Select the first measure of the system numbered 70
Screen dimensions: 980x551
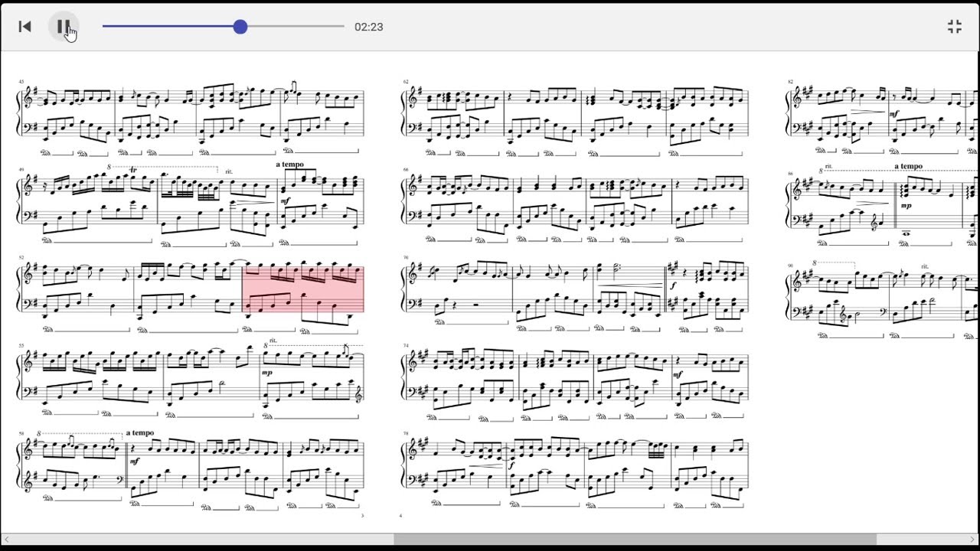(457, 291)
